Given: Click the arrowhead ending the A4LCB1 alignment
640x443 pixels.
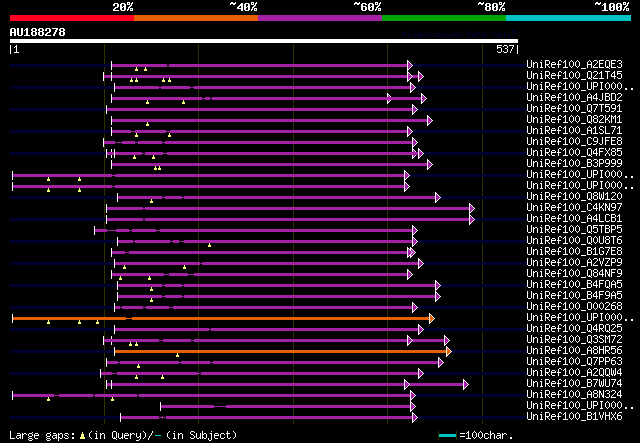Looking at the screenshot, I should 472,220.
